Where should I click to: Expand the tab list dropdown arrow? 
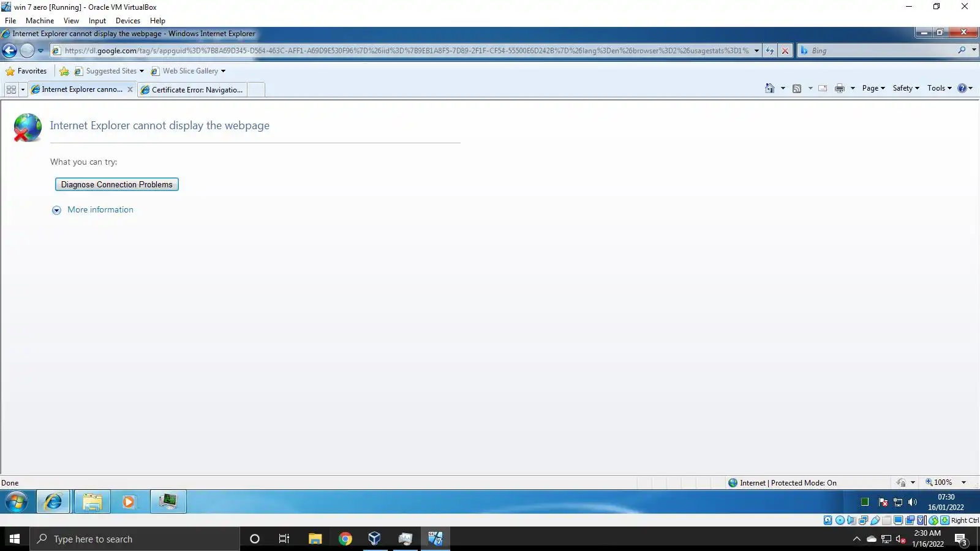pos(23,89)
